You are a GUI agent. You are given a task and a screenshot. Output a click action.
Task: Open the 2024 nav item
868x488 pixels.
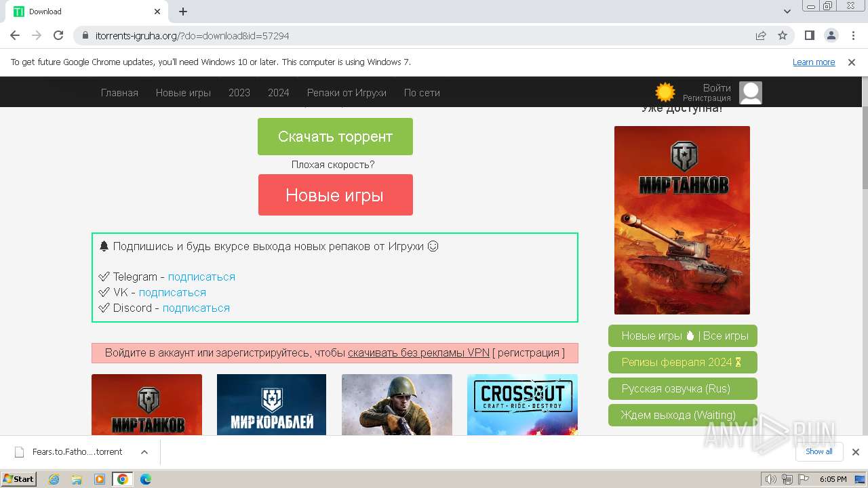pyautogui.click(x=279, y=93)
